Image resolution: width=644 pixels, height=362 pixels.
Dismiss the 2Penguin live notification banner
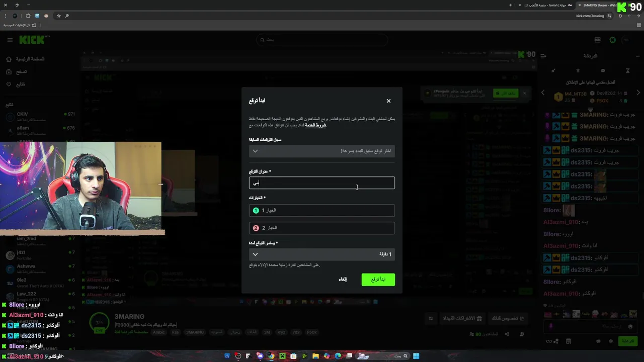point(524,93)
